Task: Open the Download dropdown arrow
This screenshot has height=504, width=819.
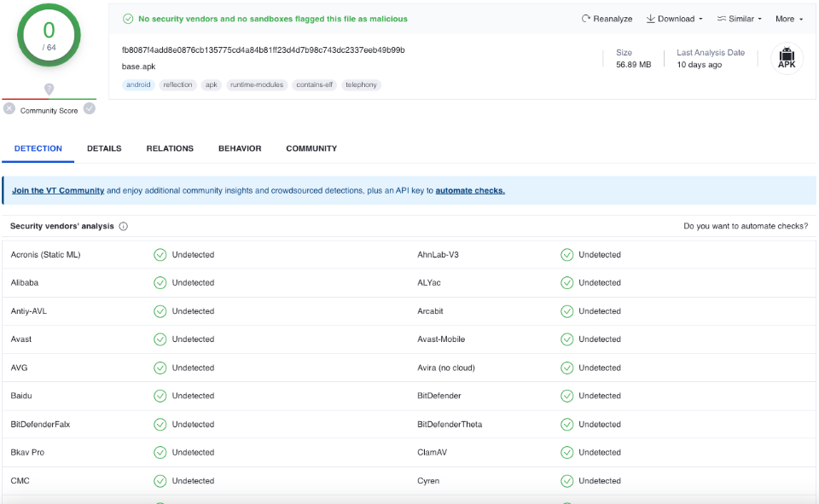Action: pos(700,20)
